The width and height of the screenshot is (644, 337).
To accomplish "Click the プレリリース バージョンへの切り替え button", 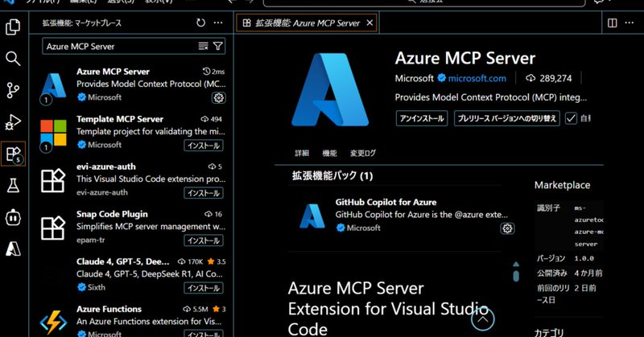I will (507, 118).
